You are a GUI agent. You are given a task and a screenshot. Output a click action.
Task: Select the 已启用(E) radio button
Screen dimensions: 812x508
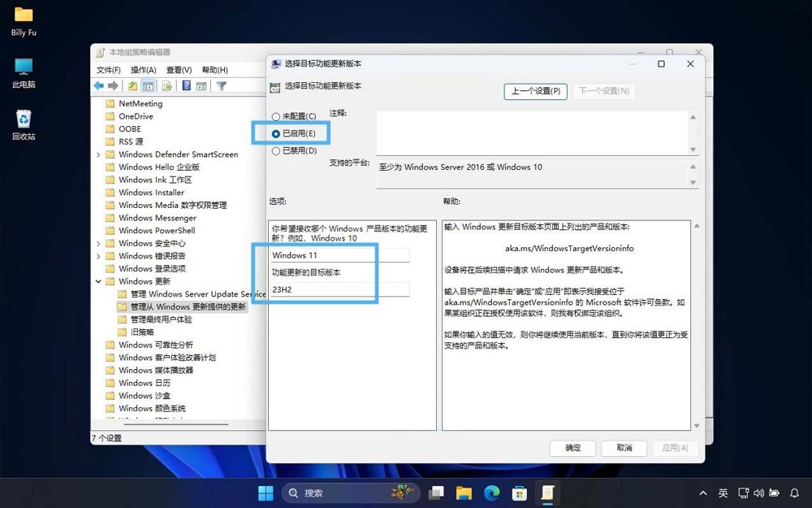276,133
